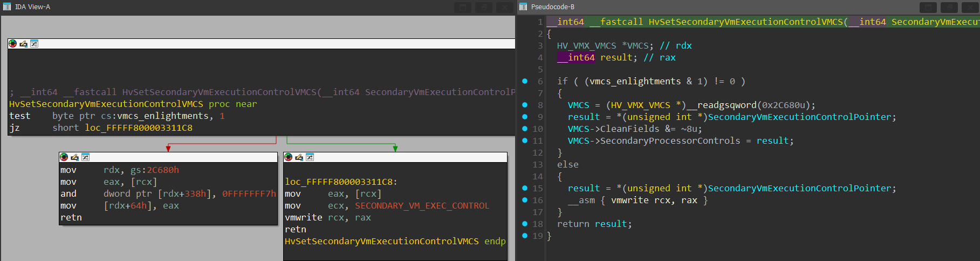Image resolution: width=980 pixels, height=261 pixels.
Task: Click the 'loc_FFFFF800003311C8:' label
Action: click(x=341, y=182)
